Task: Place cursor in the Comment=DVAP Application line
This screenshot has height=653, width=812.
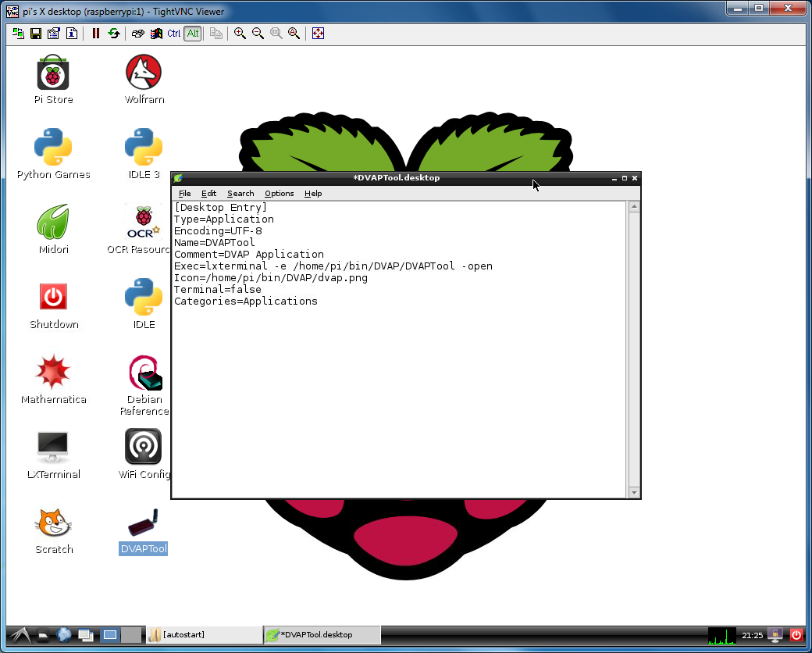Action: coord(248,255)
